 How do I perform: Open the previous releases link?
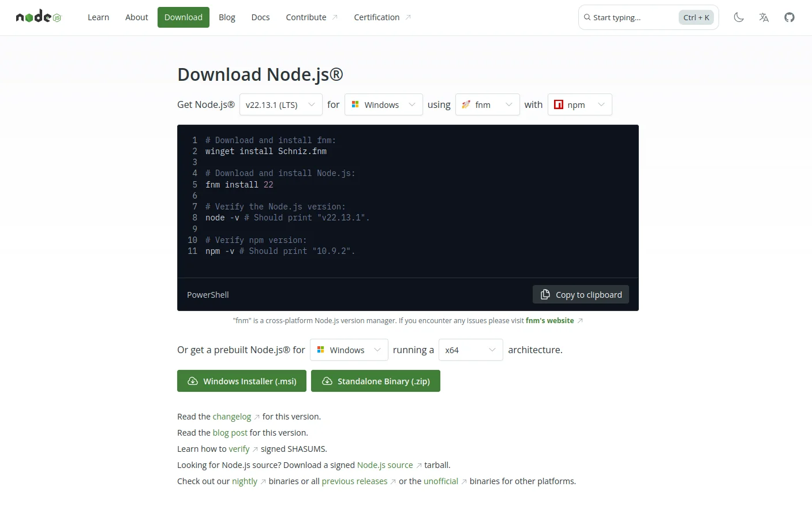coord(354,481)
